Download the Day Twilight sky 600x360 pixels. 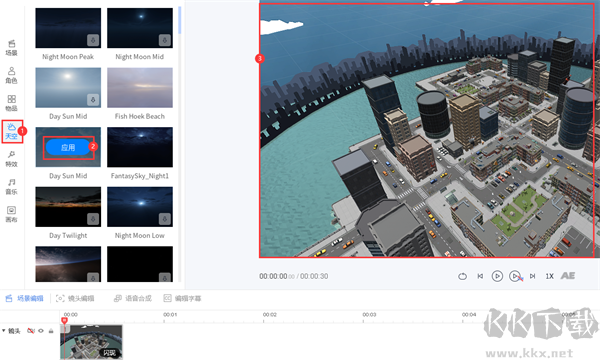point(93,219)
